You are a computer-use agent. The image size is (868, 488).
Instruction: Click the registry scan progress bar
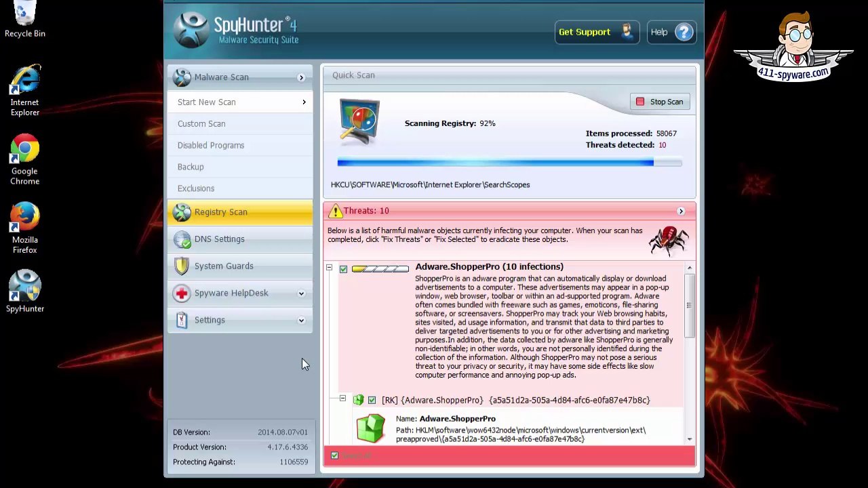[x=509, y=163]
